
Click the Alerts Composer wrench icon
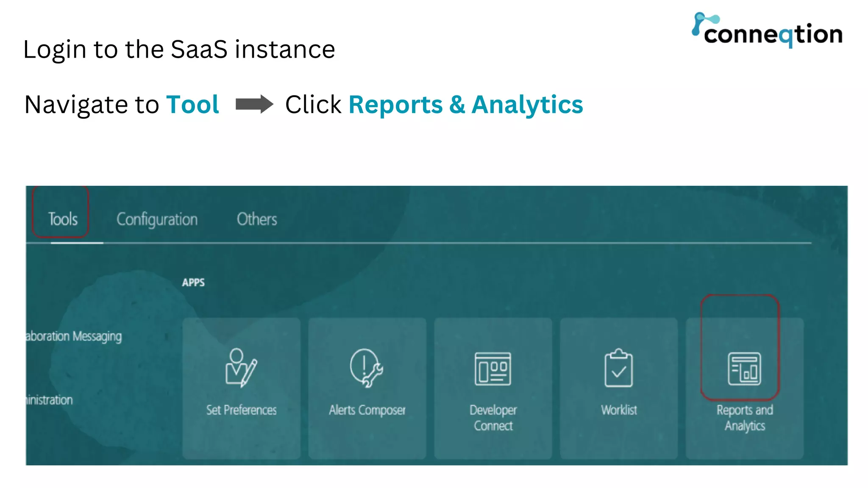coord(366,368)
